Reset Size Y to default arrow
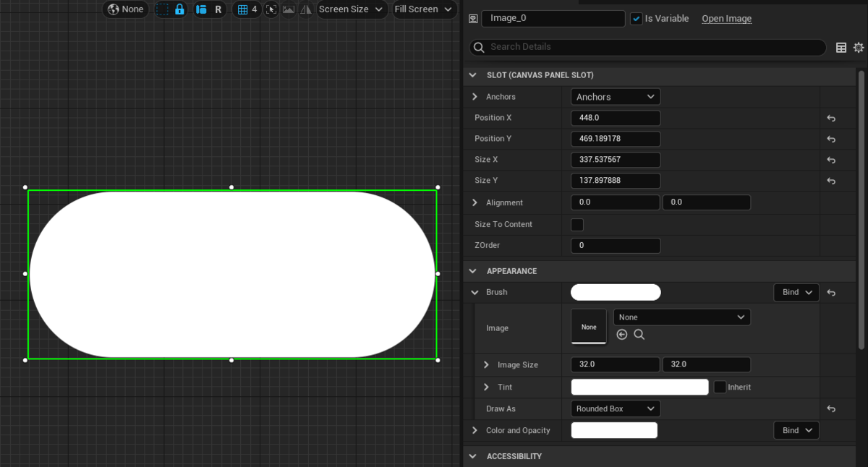The height and width of the screenshot is (467, 868). (x=831, y=181)
